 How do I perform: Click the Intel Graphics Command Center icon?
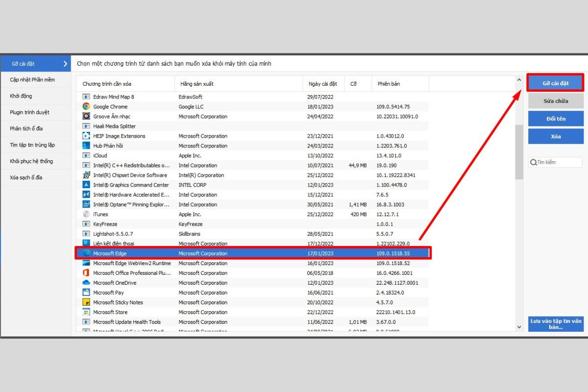coord(86,185)
